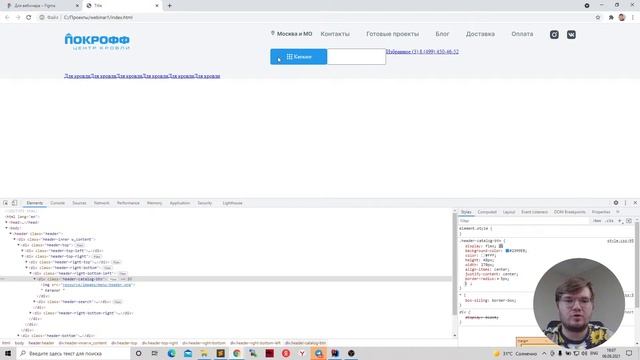This screenshot has width=640, height=360.
Task: Click the blue Каталог button
Action: click(x=298, y=57)
